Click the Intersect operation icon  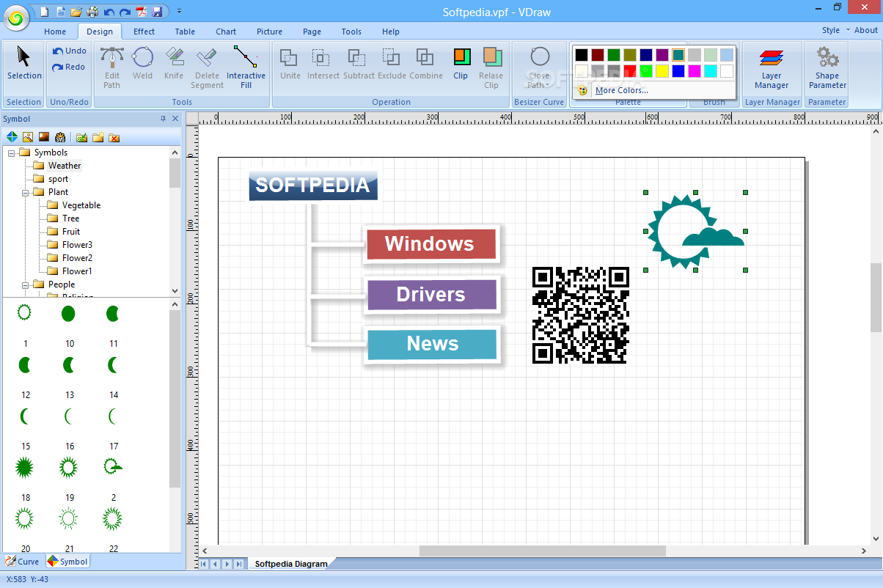pyautogui.click(x=323, y=63)
